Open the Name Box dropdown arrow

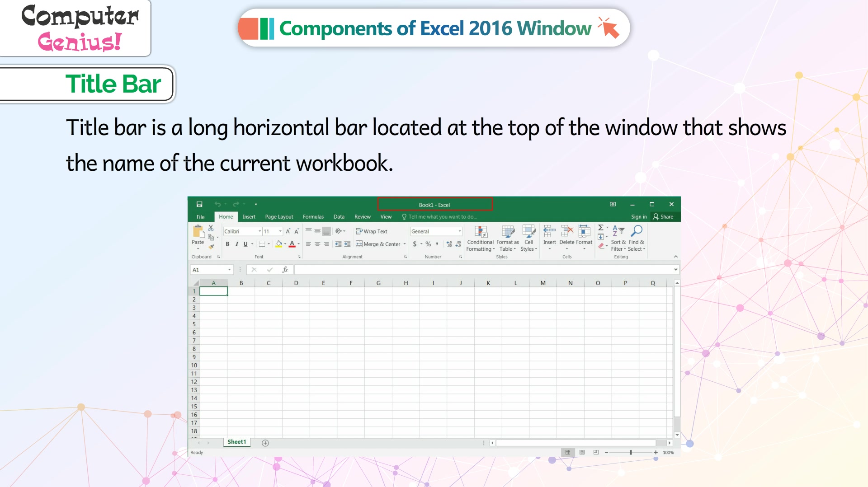229,270
